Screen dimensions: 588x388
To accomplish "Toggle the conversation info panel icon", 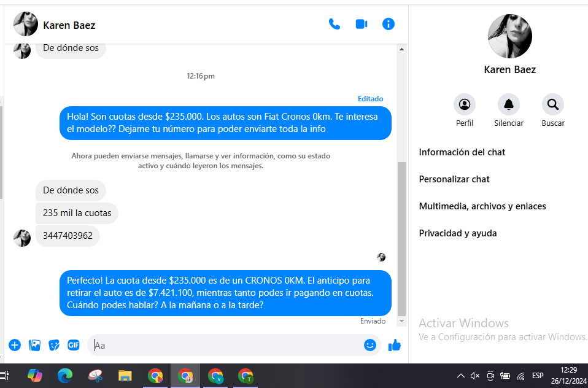I will [388, 25].
